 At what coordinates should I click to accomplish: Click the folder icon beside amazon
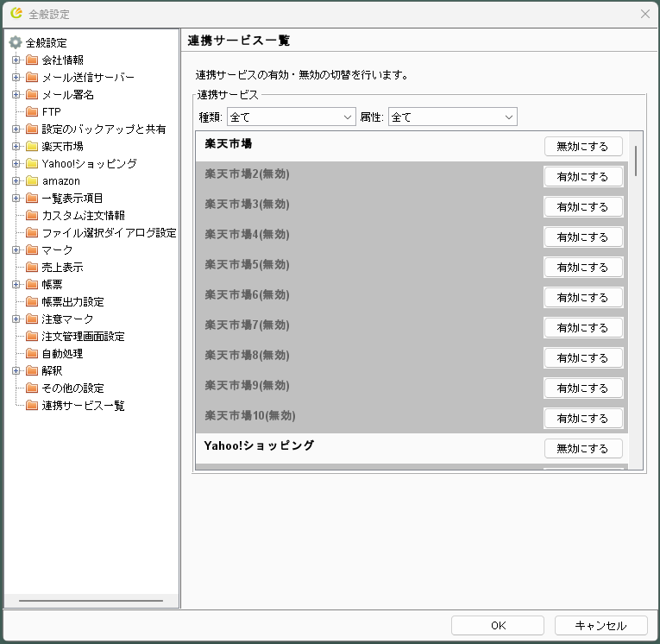pos(32,181)
